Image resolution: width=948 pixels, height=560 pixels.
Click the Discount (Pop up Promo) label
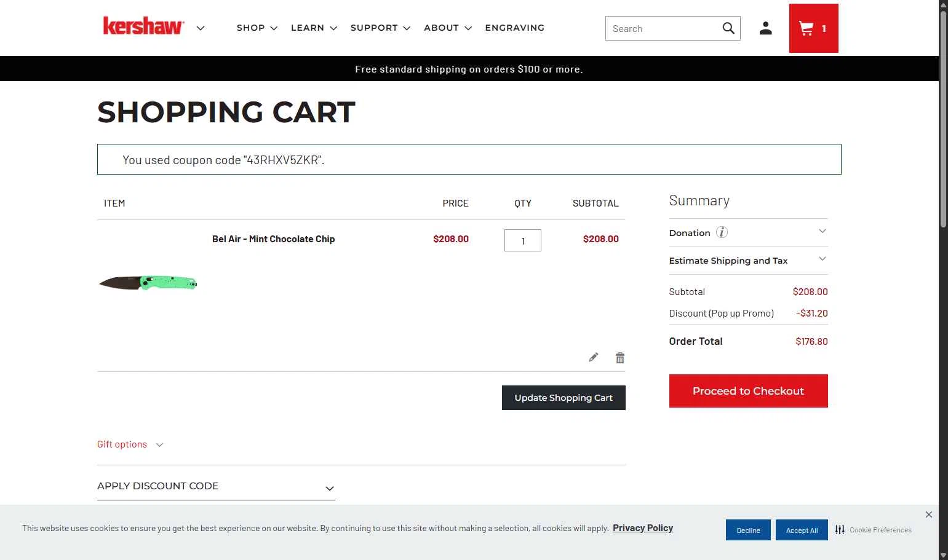722,314
